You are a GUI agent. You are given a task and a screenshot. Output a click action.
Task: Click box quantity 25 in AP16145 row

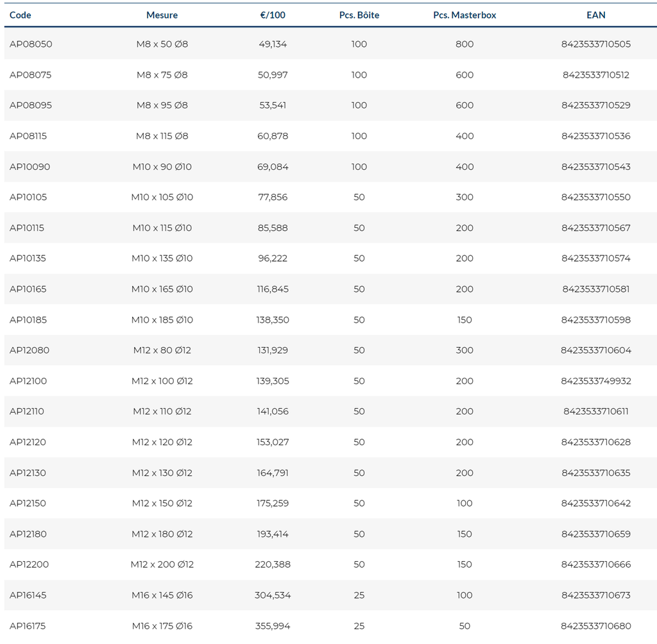359,595
